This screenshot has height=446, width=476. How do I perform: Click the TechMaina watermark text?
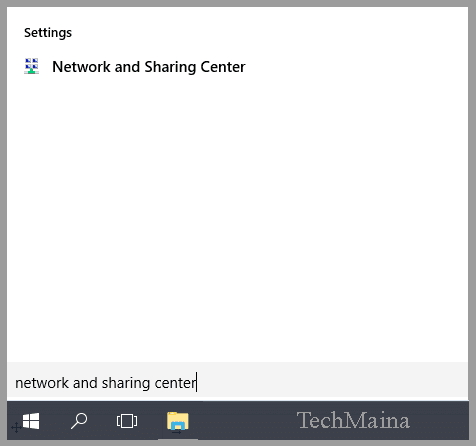[x=353, y=421]
